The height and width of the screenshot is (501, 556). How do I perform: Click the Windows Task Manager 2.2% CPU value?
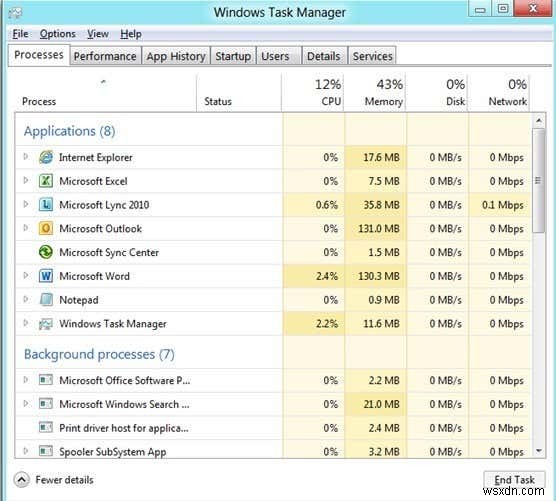click(327, 323)
